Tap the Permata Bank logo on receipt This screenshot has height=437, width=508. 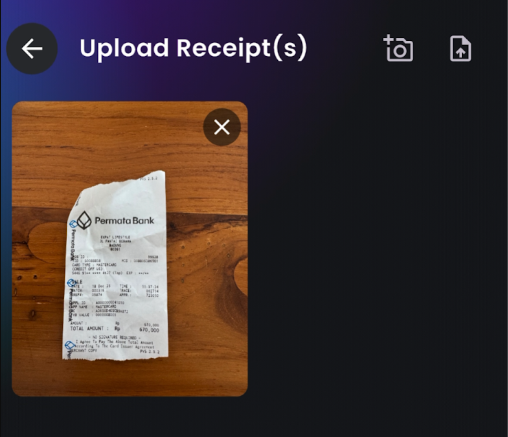[x=115, y=220]
